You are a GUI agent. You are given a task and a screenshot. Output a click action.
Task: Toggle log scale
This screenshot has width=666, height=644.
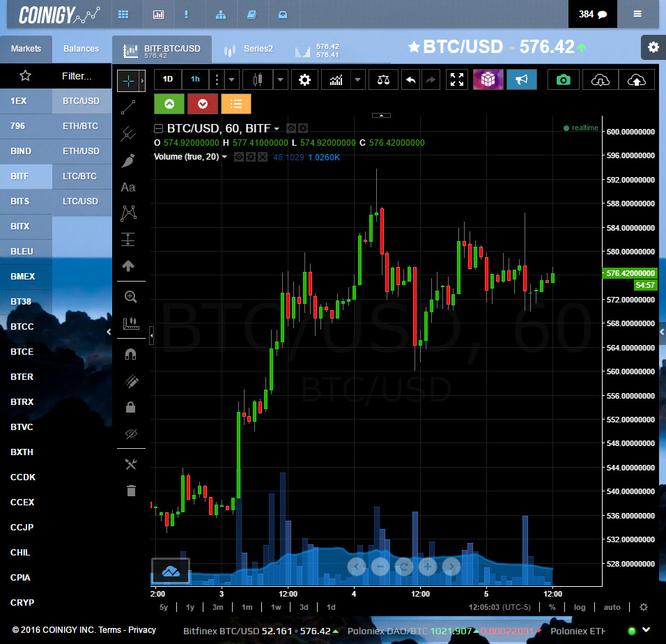click(580, 607)
